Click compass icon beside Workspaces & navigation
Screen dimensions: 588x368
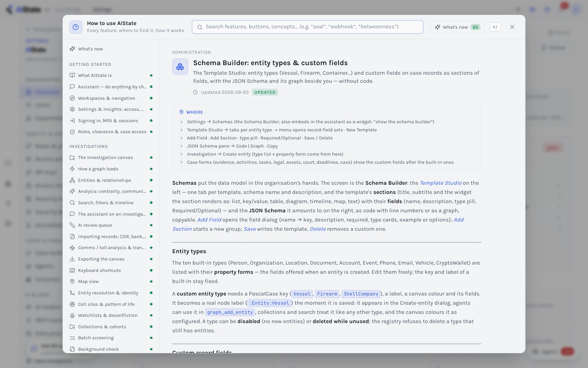click(x=72, y=98)
